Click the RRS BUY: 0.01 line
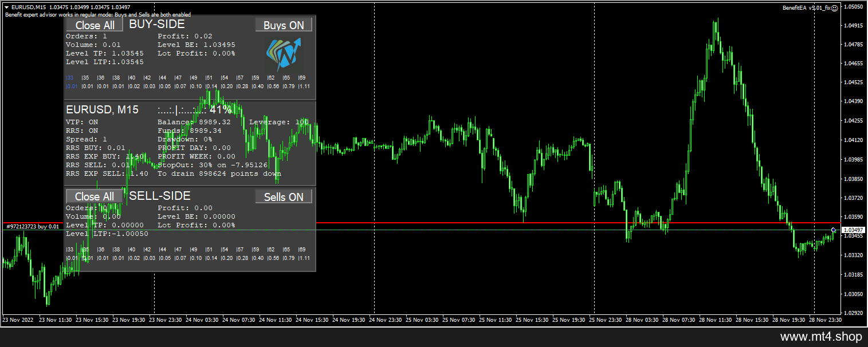The image size is (868, 347). [96, 148]
